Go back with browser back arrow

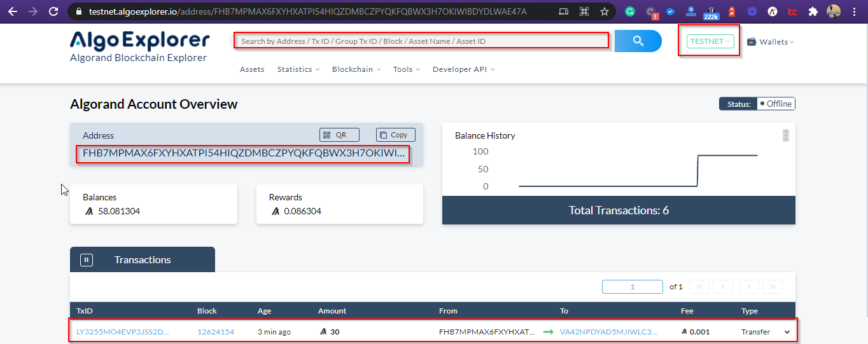point(13,11)
